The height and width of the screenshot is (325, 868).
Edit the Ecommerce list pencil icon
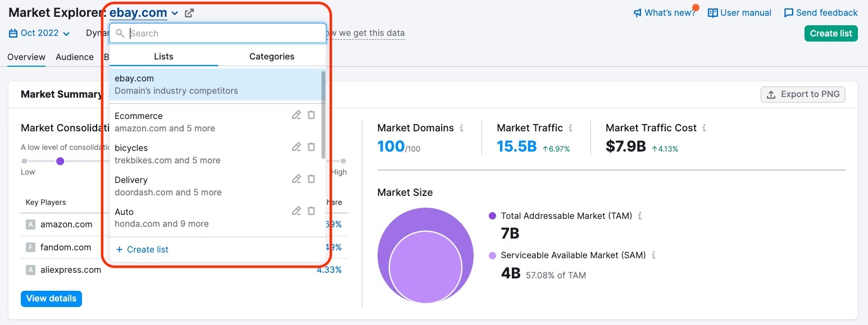click(x=296, y=115)
